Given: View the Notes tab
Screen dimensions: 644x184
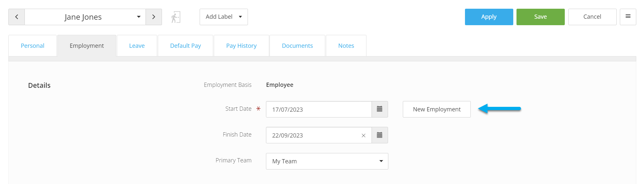Looking at the screenshot, I should (346, 46).
